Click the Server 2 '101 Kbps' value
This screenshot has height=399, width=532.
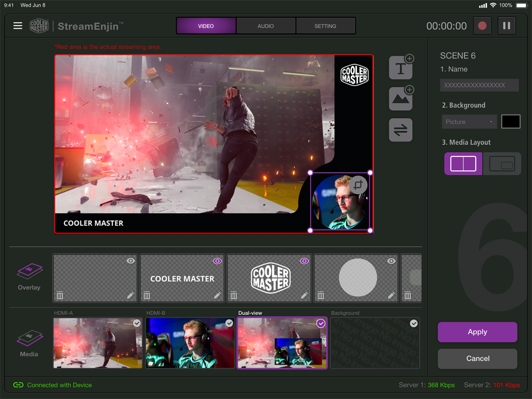[506, 385]
